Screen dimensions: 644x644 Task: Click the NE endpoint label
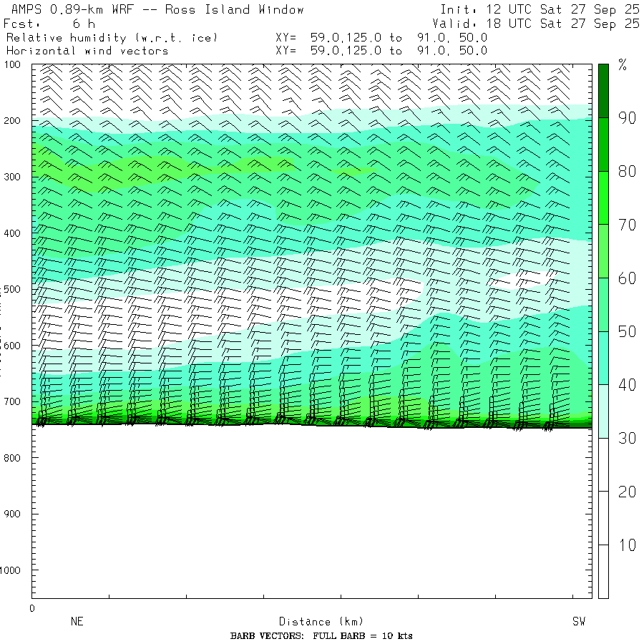(x=77, y=622)
